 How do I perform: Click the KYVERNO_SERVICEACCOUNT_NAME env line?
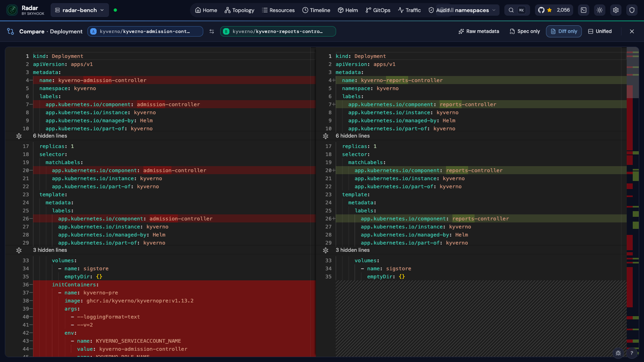coord(126,341)
